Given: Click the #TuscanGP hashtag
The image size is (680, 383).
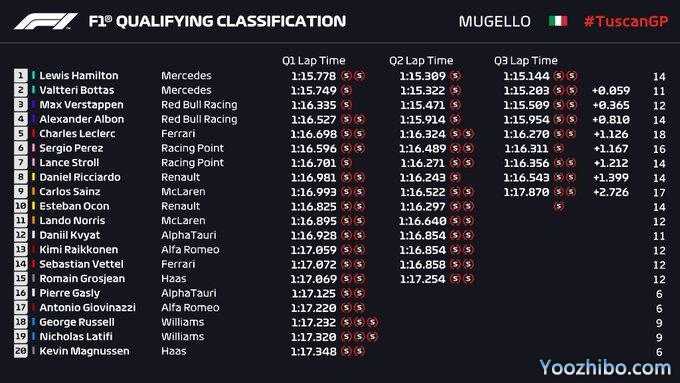Looking at the screenshot, I should (626, 21).
